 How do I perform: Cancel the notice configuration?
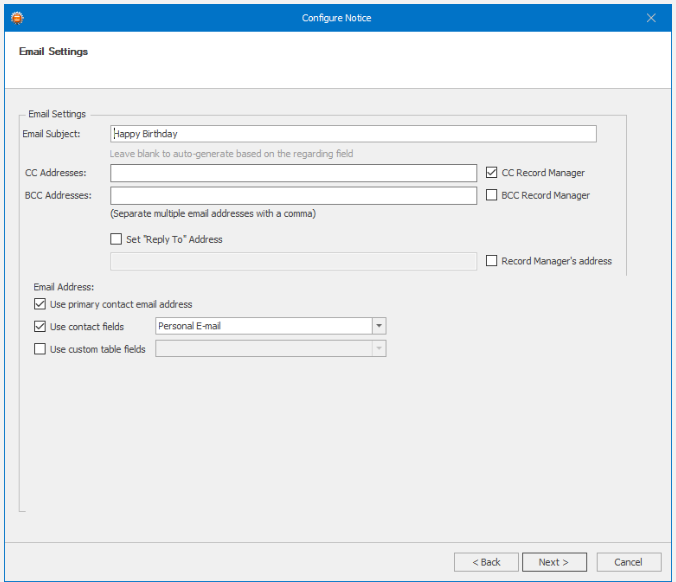click(629, 562)
